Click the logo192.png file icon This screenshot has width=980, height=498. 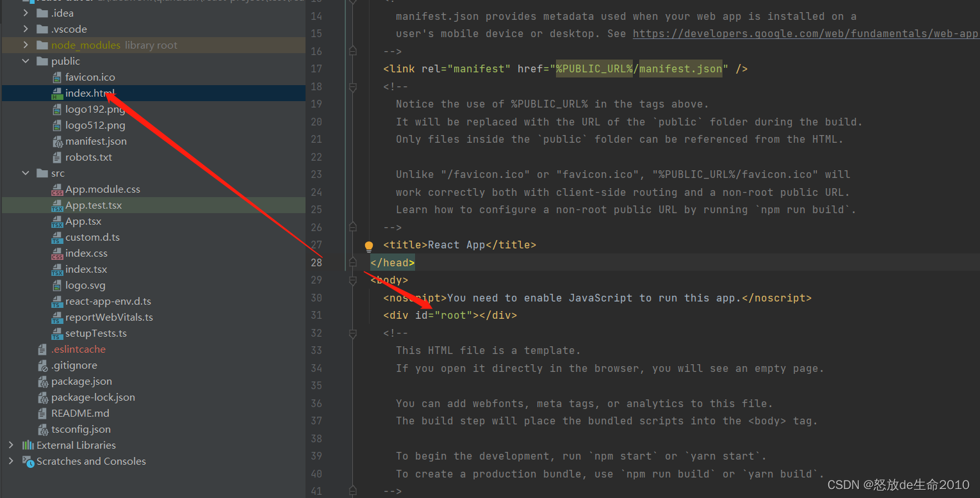click(57, 109)
